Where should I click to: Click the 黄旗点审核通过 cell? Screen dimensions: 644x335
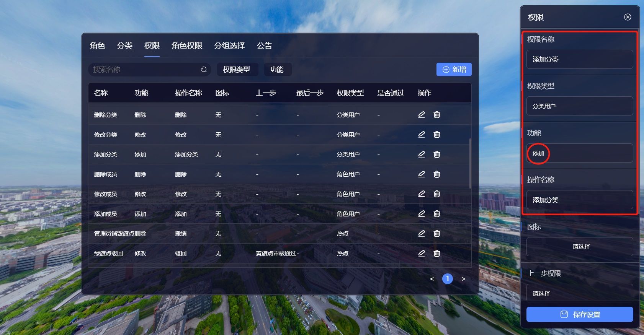[276, 254]
